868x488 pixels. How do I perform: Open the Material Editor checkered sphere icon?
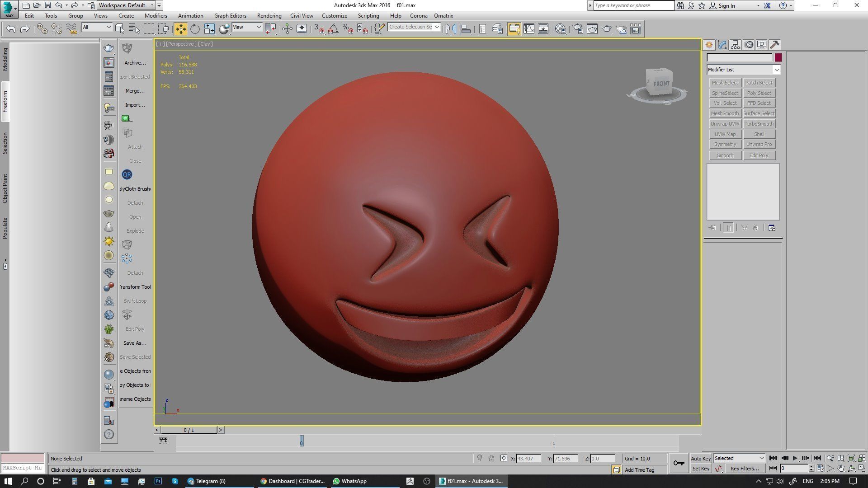click(x=561, y=29)
